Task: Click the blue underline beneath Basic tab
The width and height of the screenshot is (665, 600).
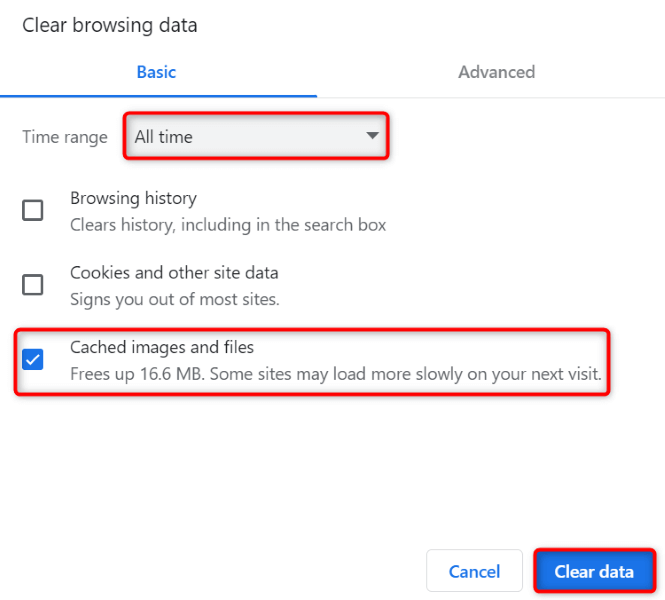Action: [x=158, y=96]
